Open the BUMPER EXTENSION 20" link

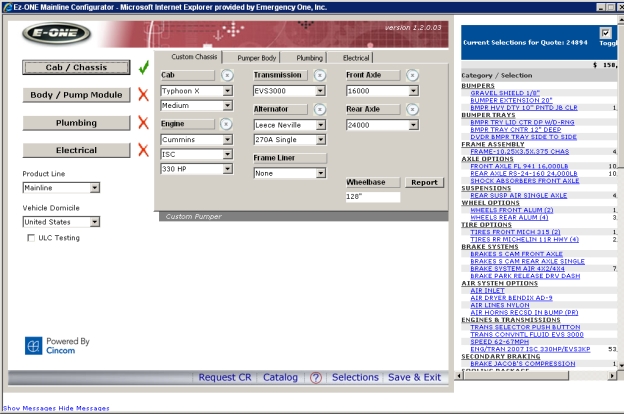click(x=511, y=100)
